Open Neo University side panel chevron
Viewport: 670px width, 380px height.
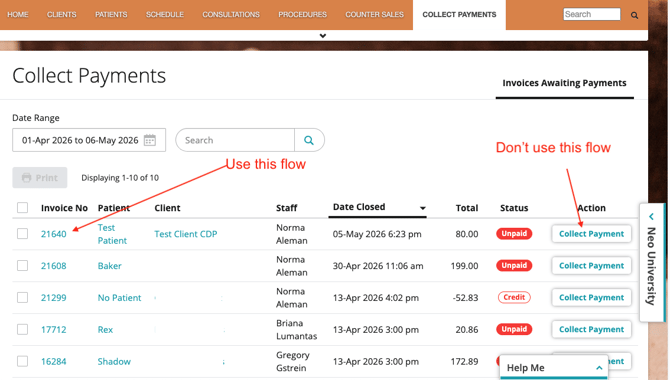click(x=651, y=217)
